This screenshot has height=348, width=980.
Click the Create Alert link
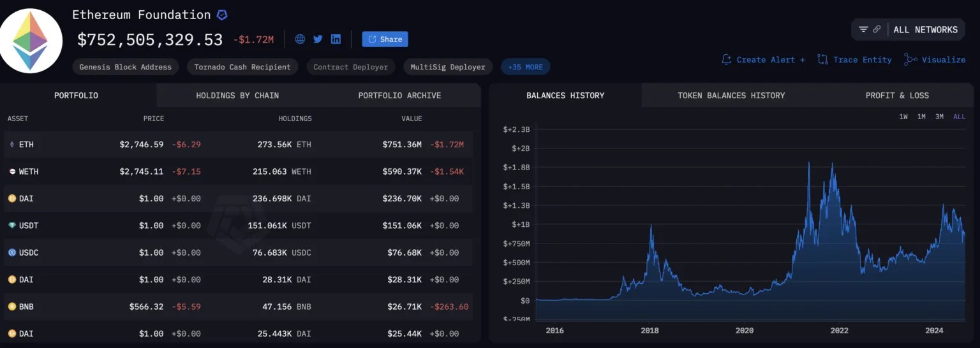click(764, 59)
